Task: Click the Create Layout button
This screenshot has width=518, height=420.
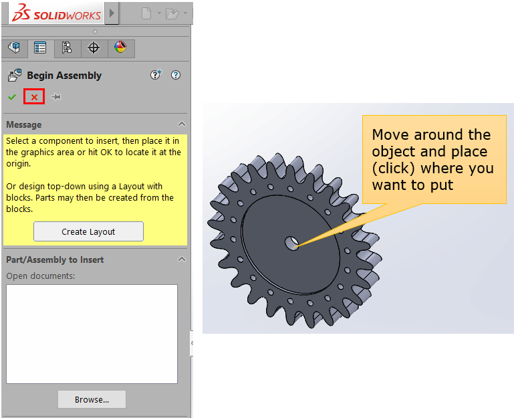Action: (88, 231)
